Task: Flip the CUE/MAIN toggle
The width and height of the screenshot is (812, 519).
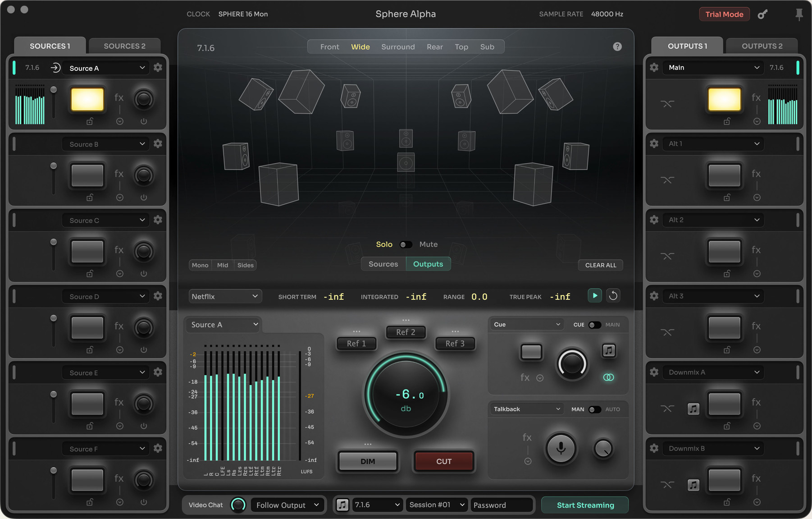Action: click(595, 324)
